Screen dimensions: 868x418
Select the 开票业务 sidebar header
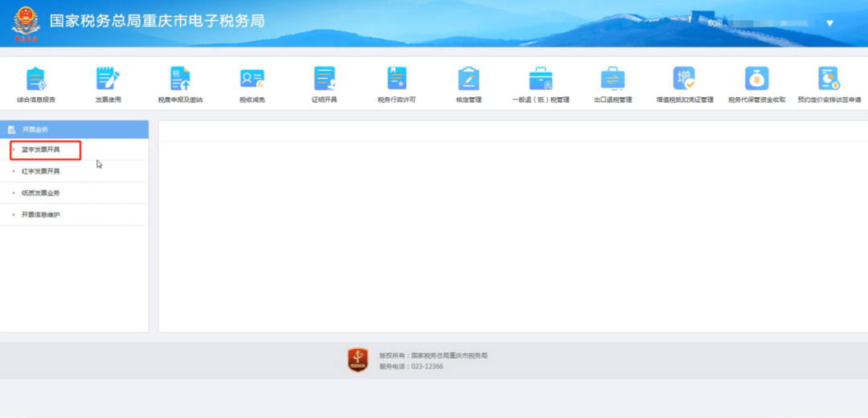[x=74, y=129]
